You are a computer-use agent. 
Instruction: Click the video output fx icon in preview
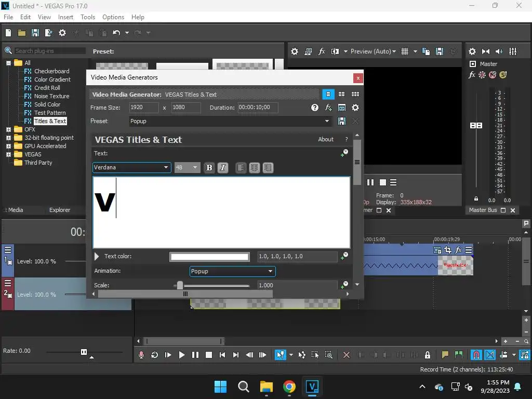(x=322, y=51)
